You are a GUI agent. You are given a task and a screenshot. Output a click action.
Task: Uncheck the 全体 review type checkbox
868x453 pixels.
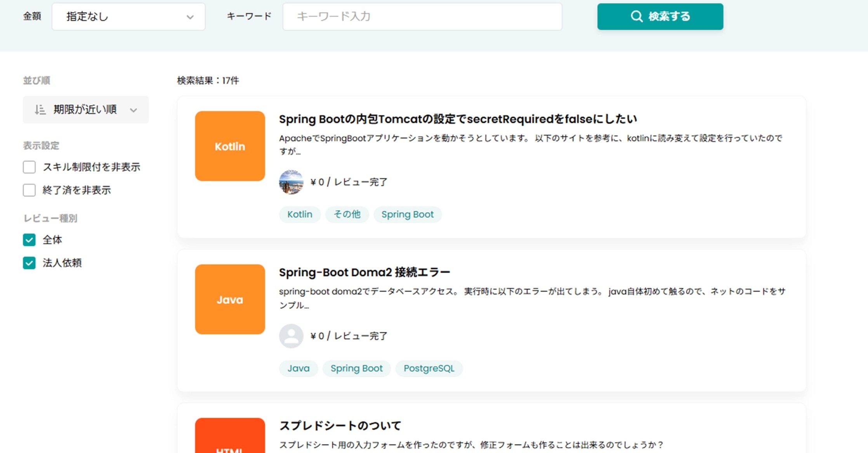click(29, 240)
